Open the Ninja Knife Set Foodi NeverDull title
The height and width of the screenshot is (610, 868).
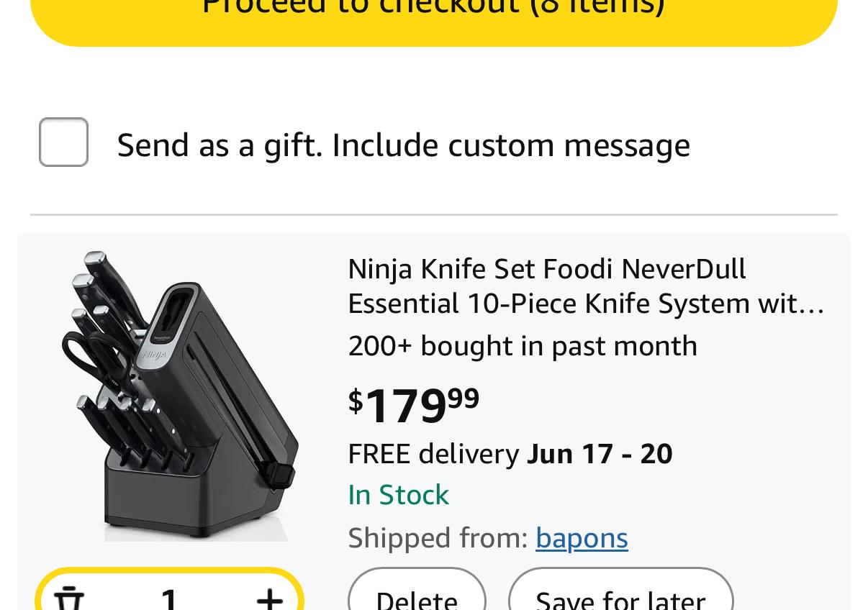pyautogui.click(x=547, y=269)
